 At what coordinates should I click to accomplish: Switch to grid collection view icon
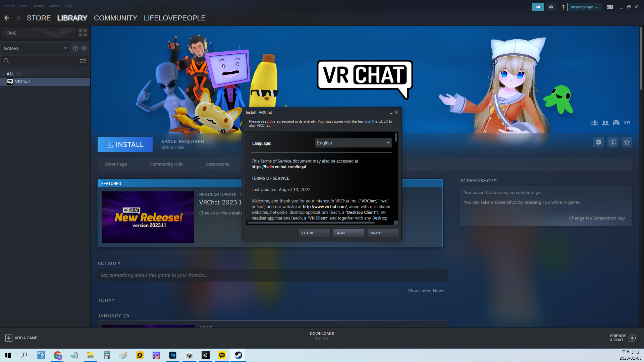point(83,33)
